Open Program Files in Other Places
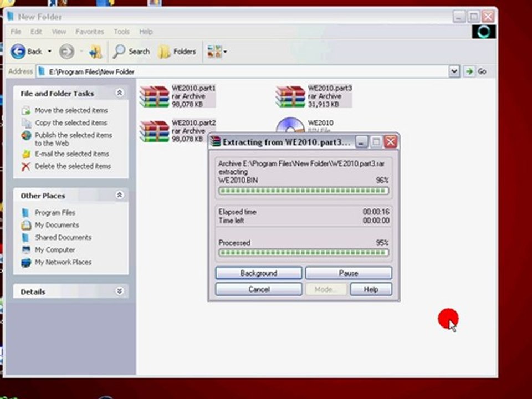 click(55, 213)
